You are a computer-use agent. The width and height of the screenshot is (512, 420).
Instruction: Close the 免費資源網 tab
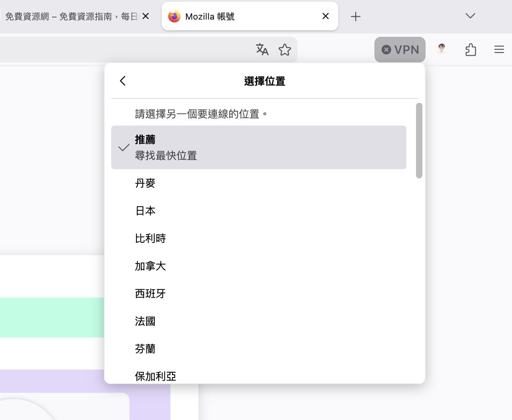[146, 16]
